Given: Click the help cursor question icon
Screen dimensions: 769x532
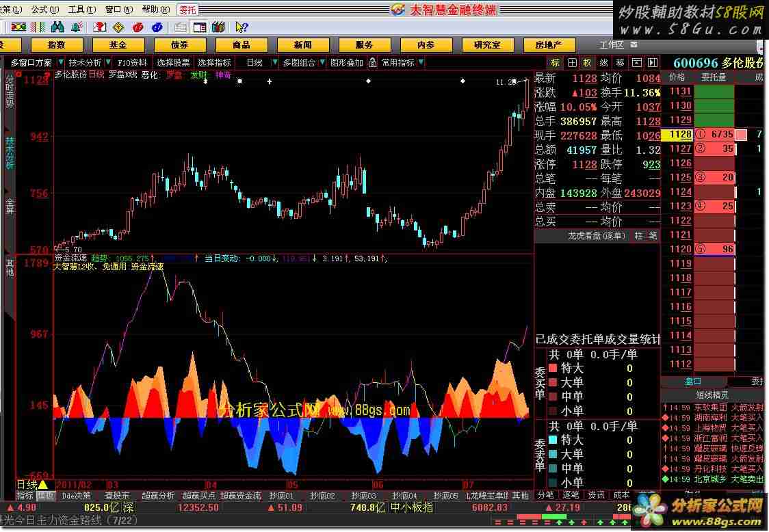Looking at the screenshot, I should coord(242,27).
